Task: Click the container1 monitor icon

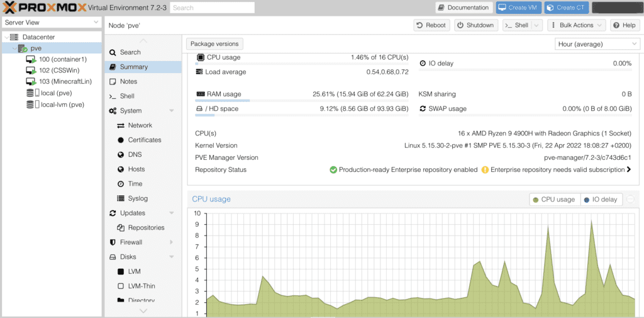Action: click(31, 59)
